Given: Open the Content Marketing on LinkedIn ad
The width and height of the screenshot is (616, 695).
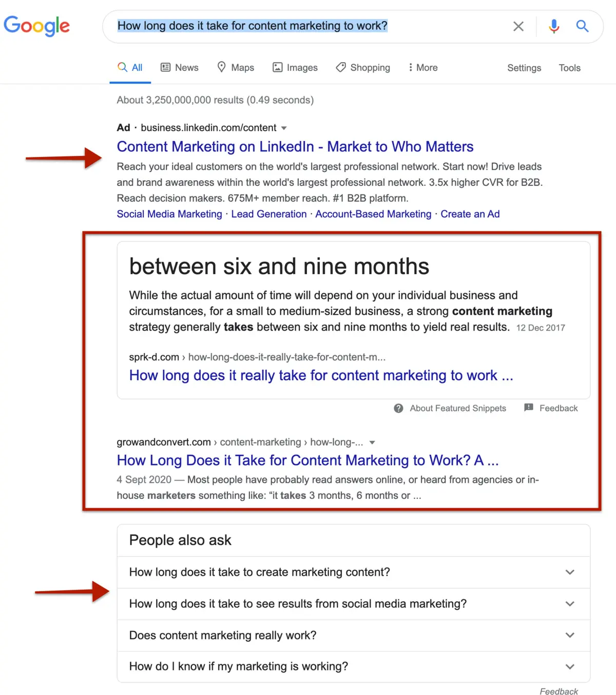Looking at the screenshot, I should pyautogui.click(x=295, y=147).
